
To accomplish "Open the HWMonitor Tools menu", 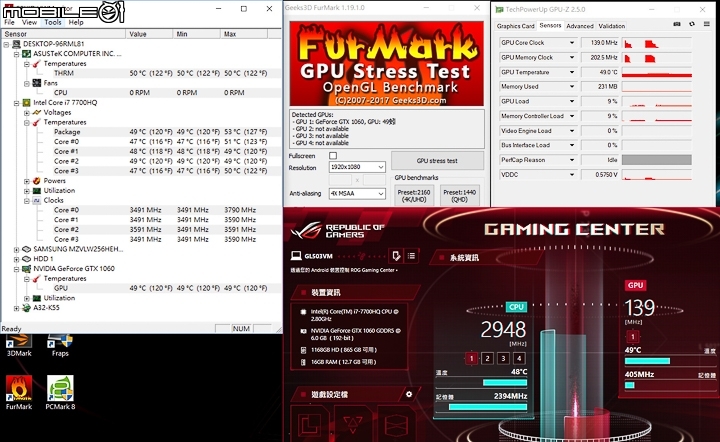I will click(x=53, y=22).
